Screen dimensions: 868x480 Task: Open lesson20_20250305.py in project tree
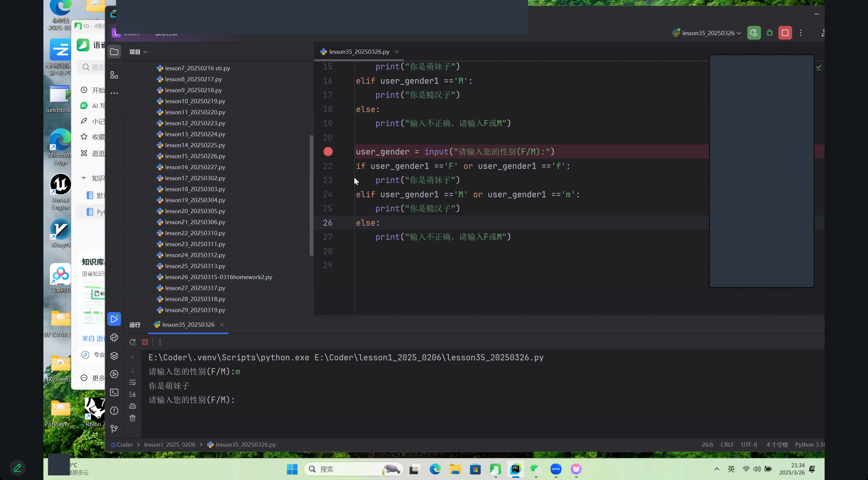click(195, 211)
